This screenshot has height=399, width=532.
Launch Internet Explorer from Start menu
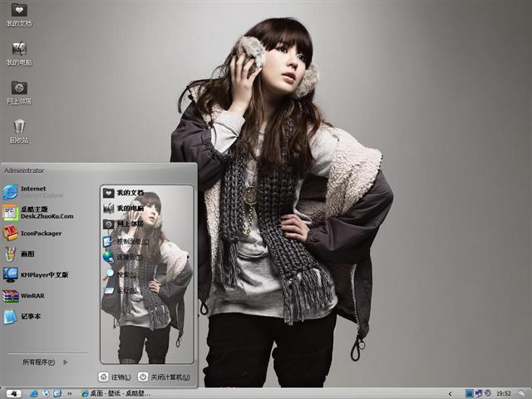point(33,192)
